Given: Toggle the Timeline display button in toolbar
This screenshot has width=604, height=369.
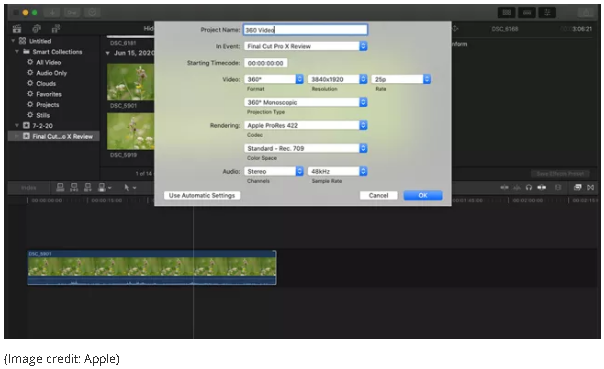Looking at the screenshot, I should pyautogui.click(x=527, y=12).
